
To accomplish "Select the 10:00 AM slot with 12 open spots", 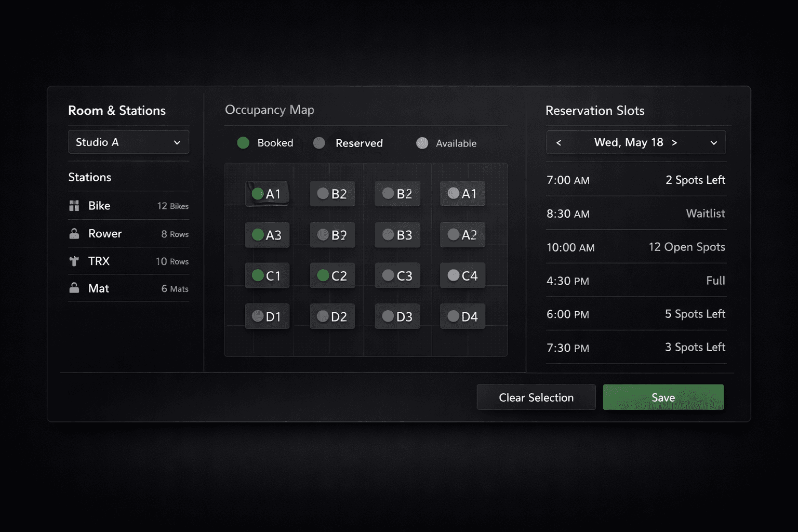I will (636, 247).
